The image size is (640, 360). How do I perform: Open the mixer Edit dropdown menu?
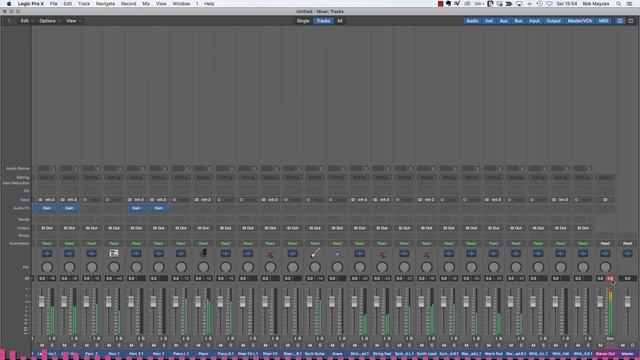pyautogui.click(x=26, y=21)
